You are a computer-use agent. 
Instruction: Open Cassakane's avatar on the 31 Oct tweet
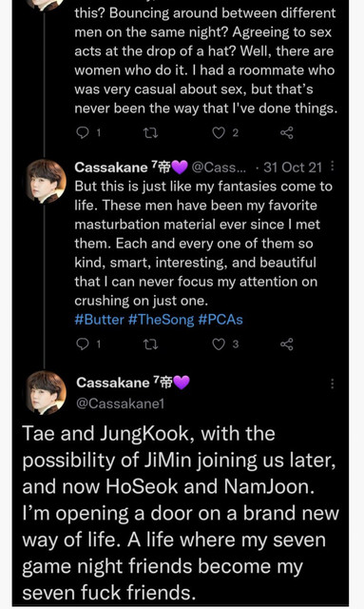[46, 181]
